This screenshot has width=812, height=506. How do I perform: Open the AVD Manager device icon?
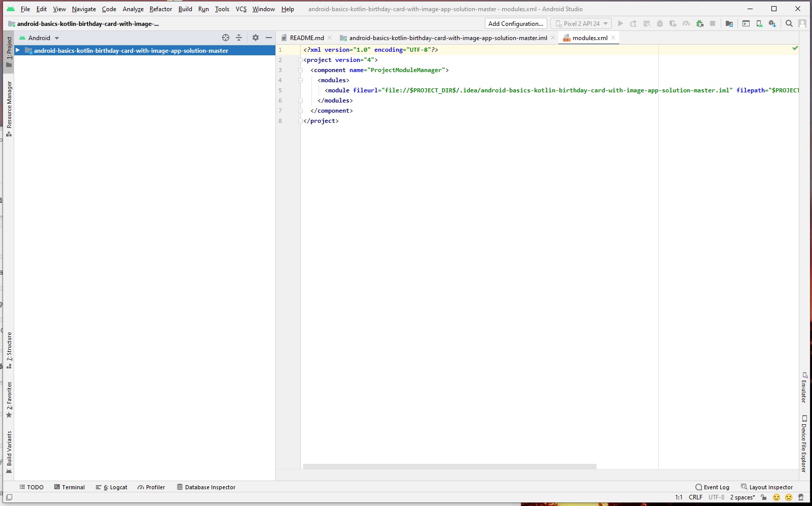click(x=759, y=24)
